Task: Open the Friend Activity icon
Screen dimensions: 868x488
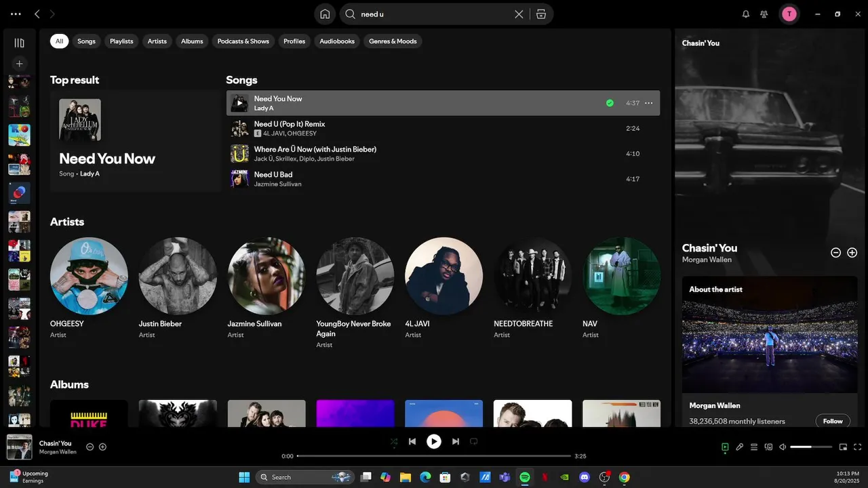Action: (764, 14)
